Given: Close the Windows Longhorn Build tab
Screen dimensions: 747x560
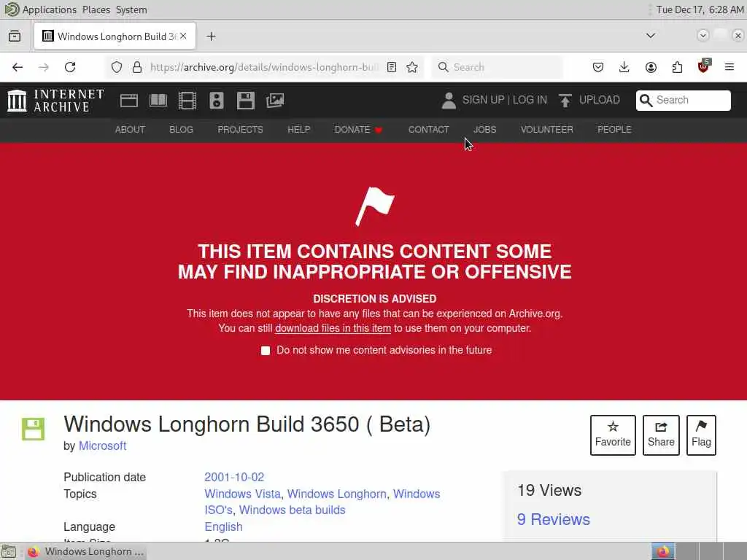Looking at the screenshot, I should (183, 36).
